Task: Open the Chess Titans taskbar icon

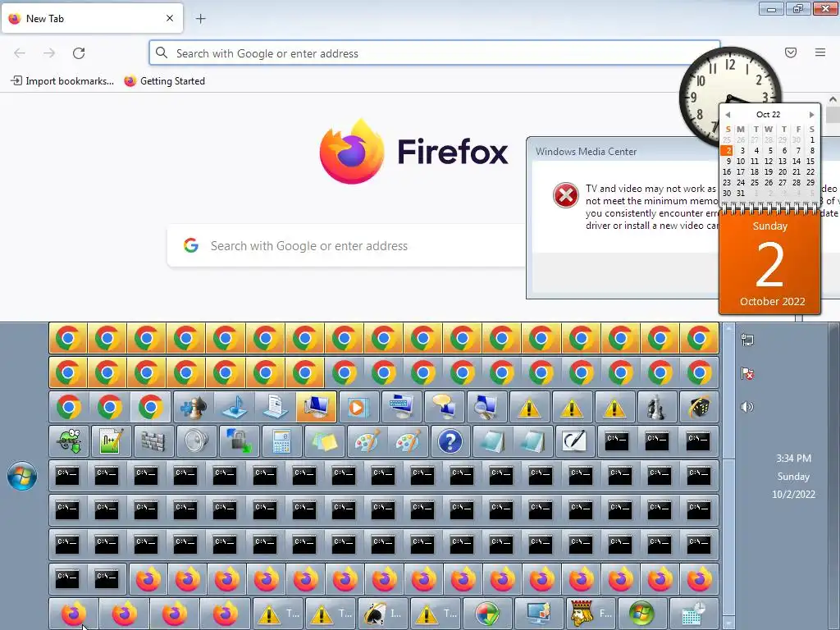Action: click(656, 407)
